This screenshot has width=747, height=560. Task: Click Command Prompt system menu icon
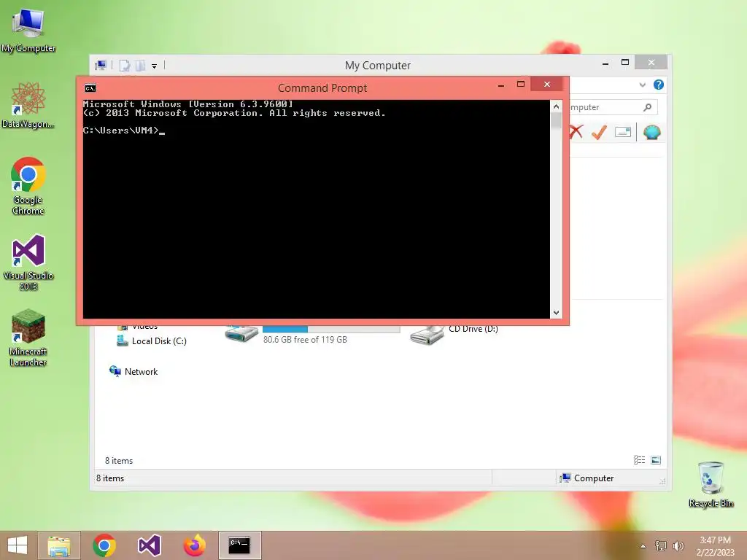[x=90, y=88]
